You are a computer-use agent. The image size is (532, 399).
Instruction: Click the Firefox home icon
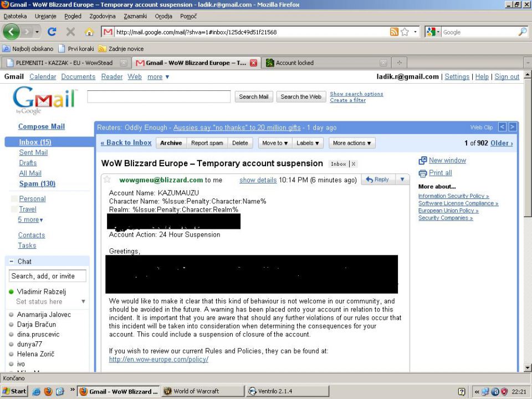(x=89, y=32)
